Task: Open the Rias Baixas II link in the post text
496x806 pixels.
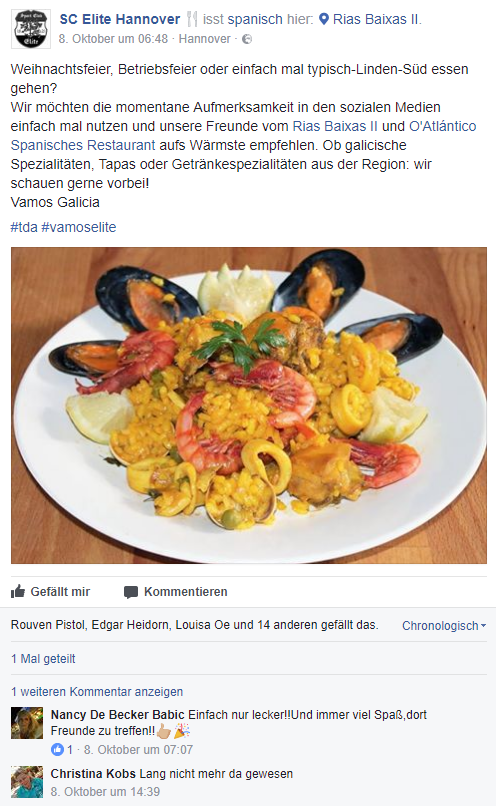Action: pos(335,126)
